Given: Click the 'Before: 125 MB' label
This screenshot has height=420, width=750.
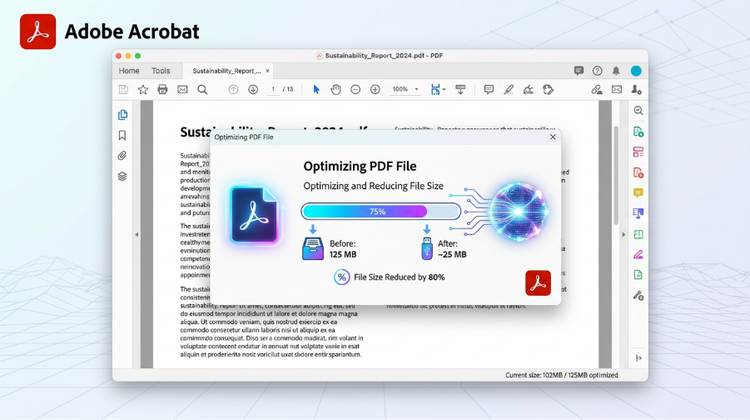Looking at the screenshot, I should [343, 249].
